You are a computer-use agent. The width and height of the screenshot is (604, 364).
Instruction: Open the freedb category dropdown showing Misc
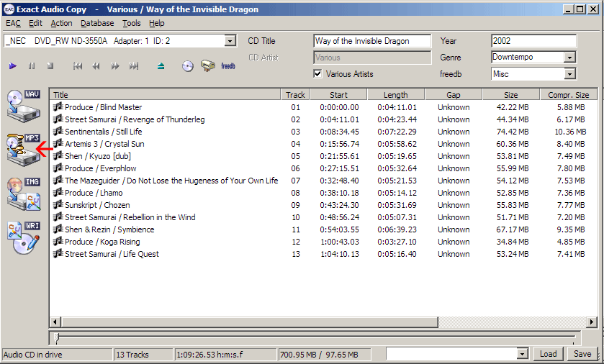569,74
